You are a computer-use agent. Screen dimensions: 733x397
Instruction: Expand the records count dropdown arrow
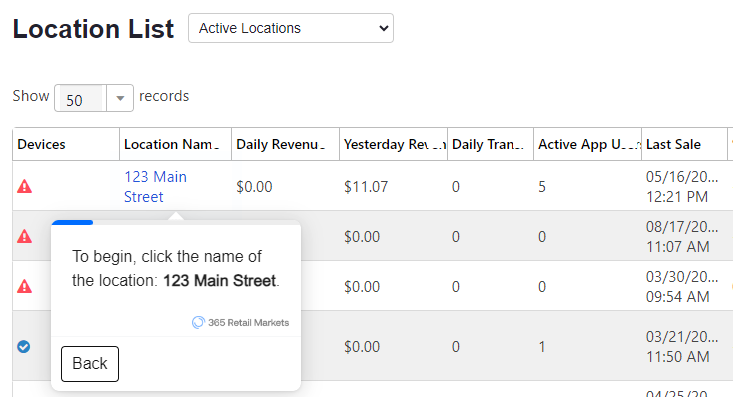pos(120,98)
